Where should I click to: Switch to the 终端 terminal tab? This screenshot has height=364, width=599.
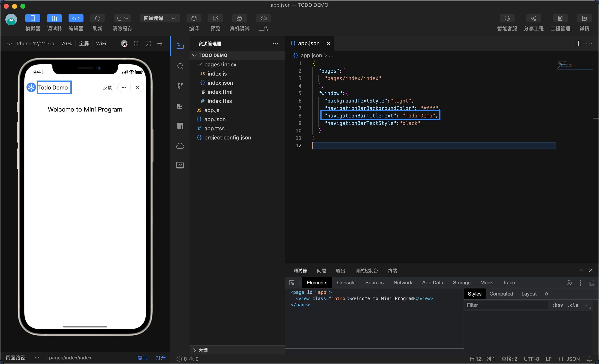pyautogui.click(x=392, y=271)
